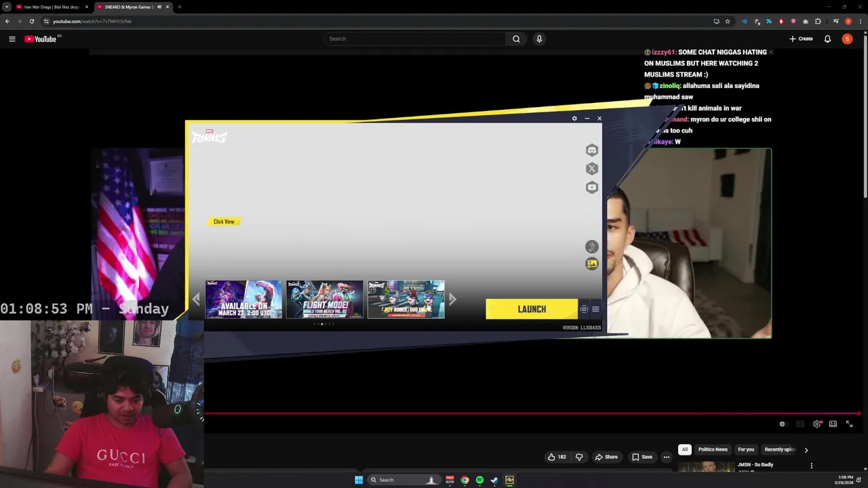The height and width of the screenshot is (488, 868).
Task: Open the Chrome extensions puzzle icon
Action: click(x=818, y=21)
